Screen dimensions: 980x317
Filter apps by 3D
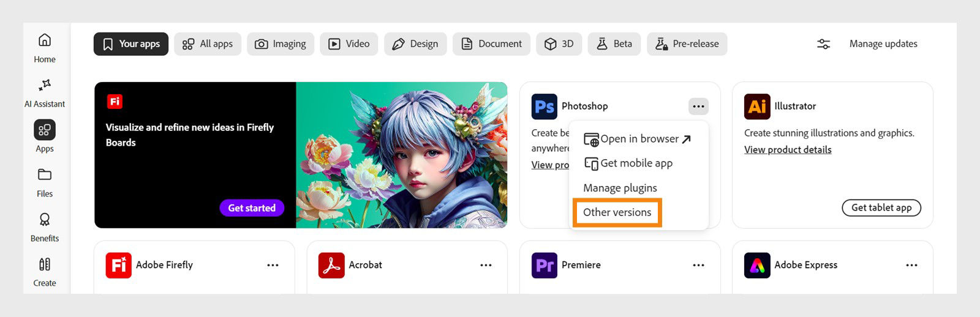click(559, 44)
